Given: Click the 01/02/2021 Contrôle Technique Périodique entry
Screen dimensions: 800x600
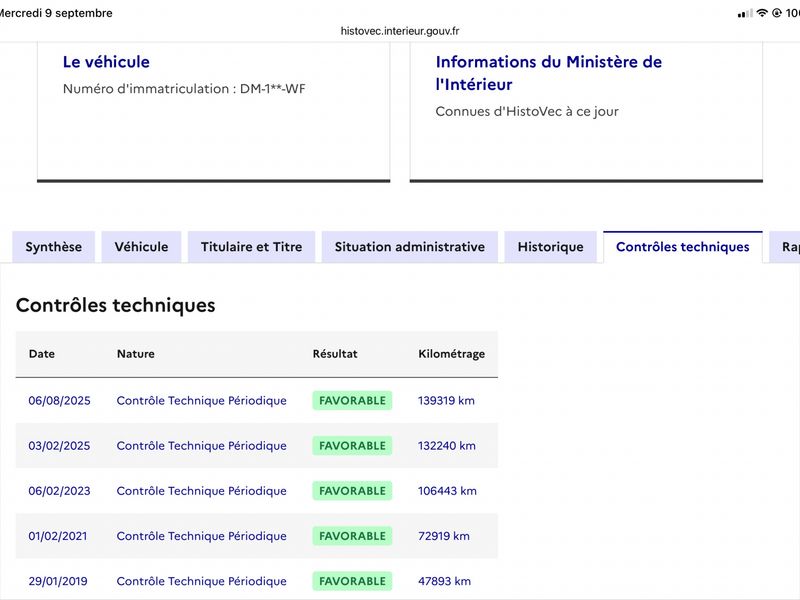Looking at the screenshot, I should click(202, 536).
